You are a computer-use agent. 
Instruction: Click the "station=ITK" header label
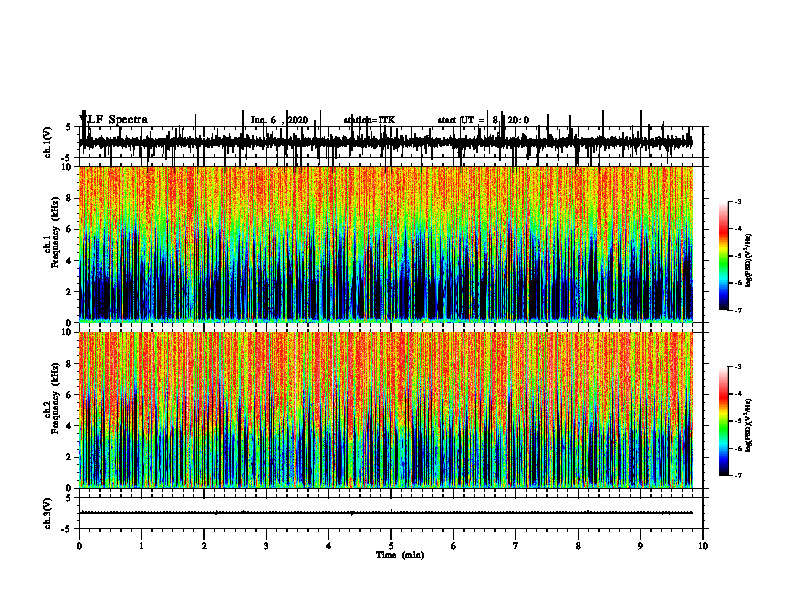click(x=369, y=120)
